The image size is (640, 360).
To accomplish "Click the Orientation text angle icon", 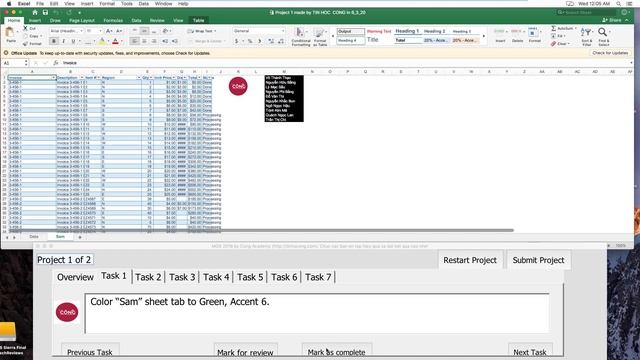I will coord(166,31).
